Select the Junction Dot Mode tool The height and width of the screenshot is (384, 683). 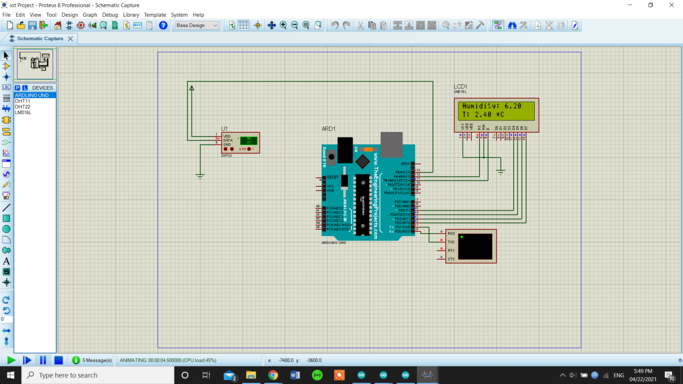click(6, 77)
